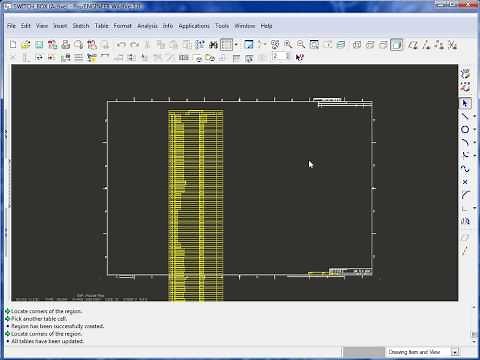Create a new file with the blank page icon
The height and width of the screenshot is (360, 480).
13,44
